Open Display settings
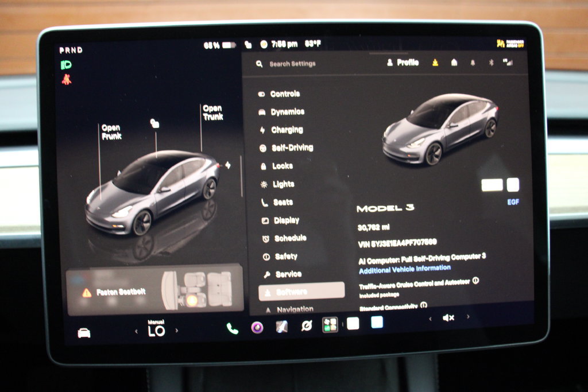The image size is (588, 392). click(280, 220)
